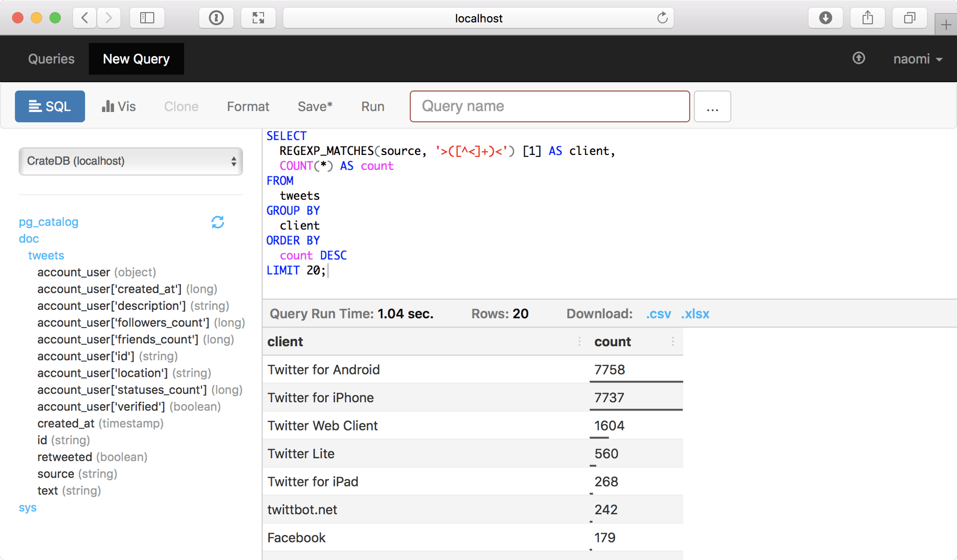This screenshot has height=560, width=957.
Task: Open column options for the client header
Action: click(x=579, y=341)
